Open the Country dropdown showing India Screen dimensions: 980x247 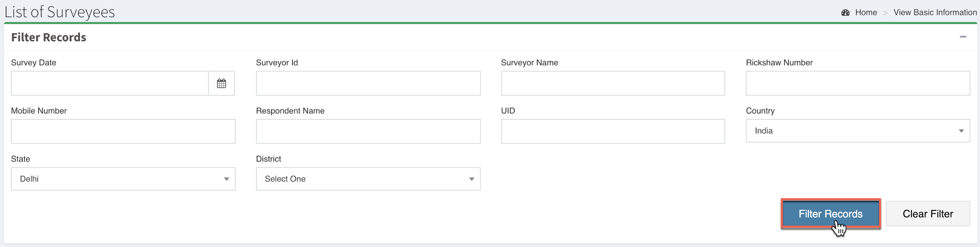(857, 131)
